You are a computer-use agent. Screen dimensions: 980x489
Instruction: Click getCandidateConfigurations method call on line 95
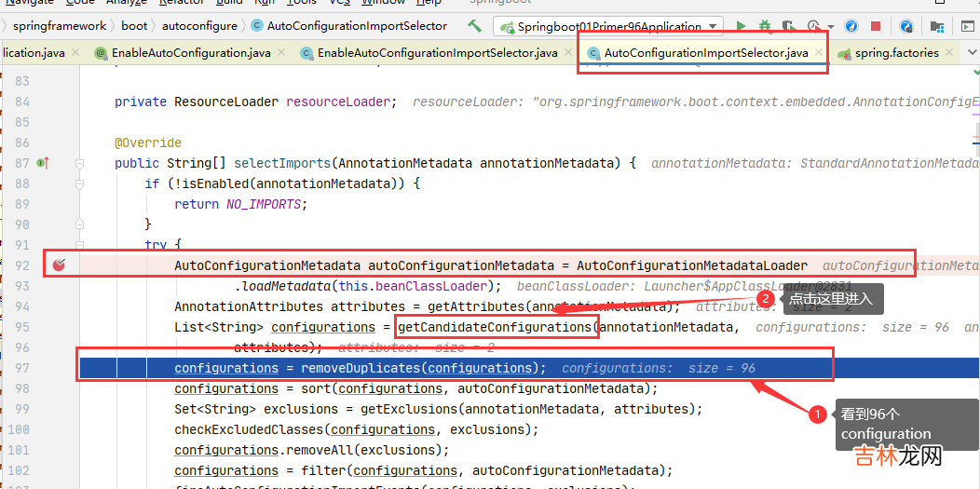click(x=495, y=327)
